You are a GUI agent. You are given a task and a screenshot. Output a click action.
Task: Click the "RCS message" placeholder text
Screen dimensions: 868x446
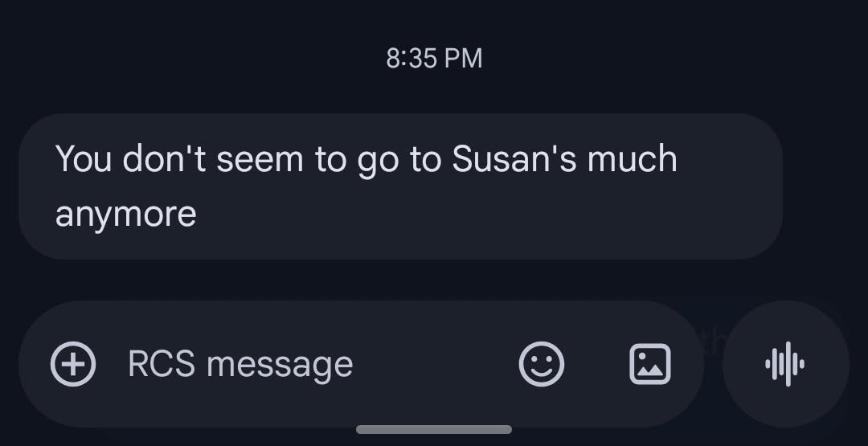tap(240, 365)
